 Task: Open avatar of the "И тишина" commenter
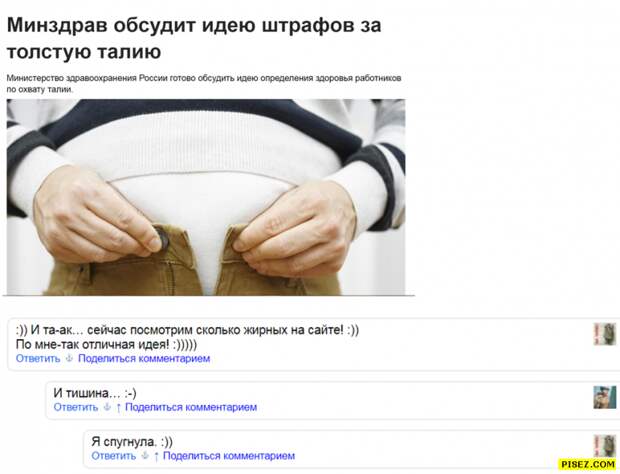tap(605, 397)
